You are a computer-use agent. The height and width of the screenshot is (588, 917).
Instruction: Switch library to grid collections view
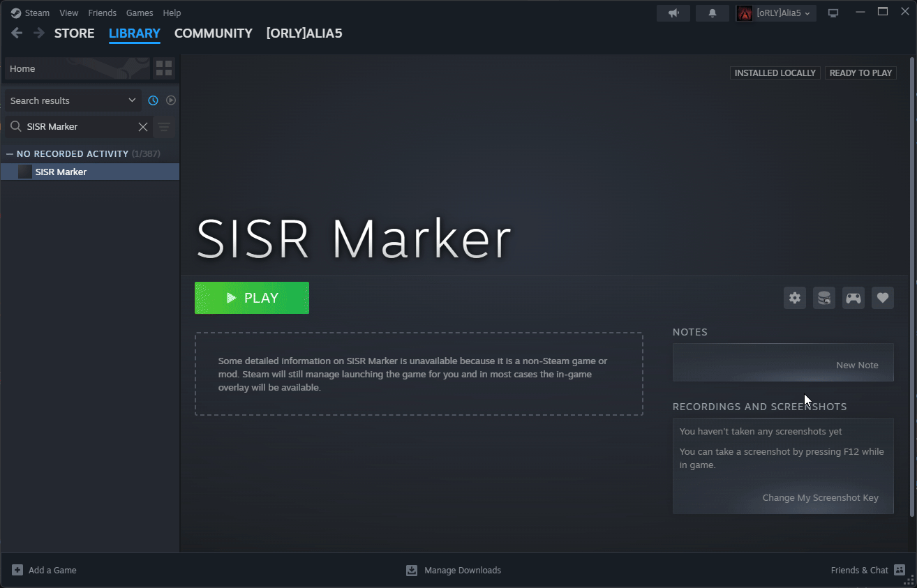click(x=164, y=68)
